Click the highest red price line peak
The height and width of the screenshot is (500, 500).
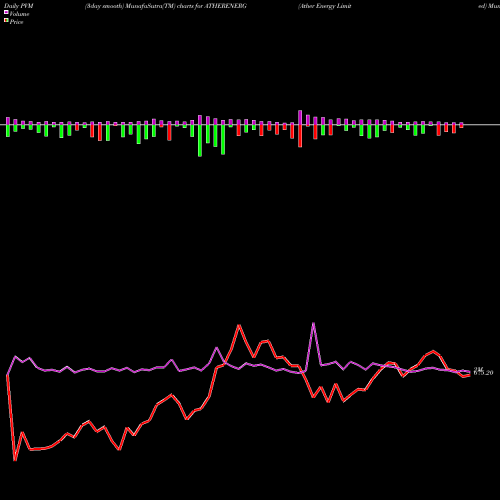coord(239,325)
